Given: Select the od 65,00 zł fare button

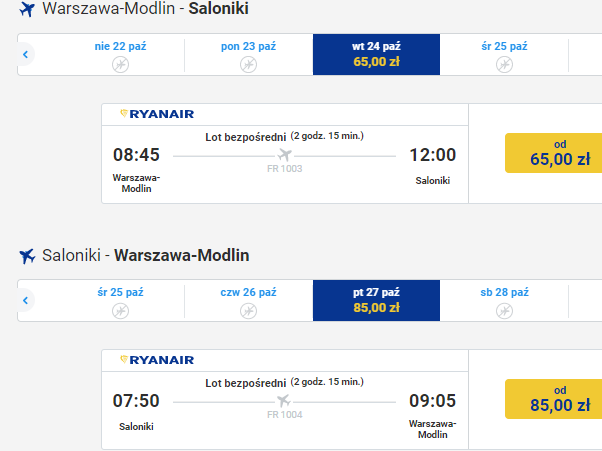Looking at the screenshot, I should pyautogui.click(x=553, y=153).
